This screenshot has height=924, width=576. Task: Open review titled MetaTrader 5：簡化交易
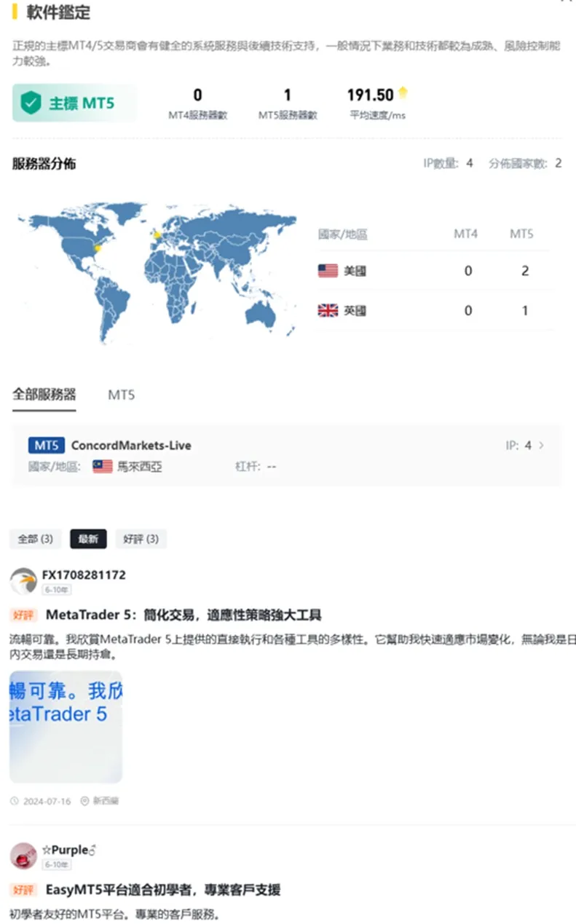[184, 615]
